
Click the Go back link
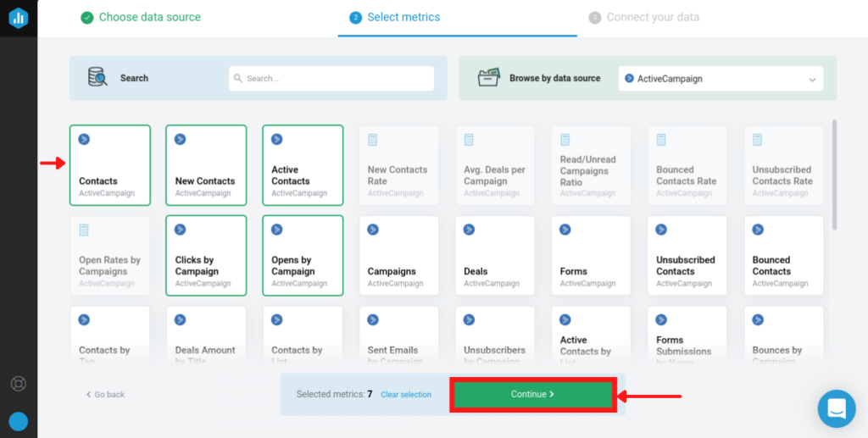tap(105, 395)
